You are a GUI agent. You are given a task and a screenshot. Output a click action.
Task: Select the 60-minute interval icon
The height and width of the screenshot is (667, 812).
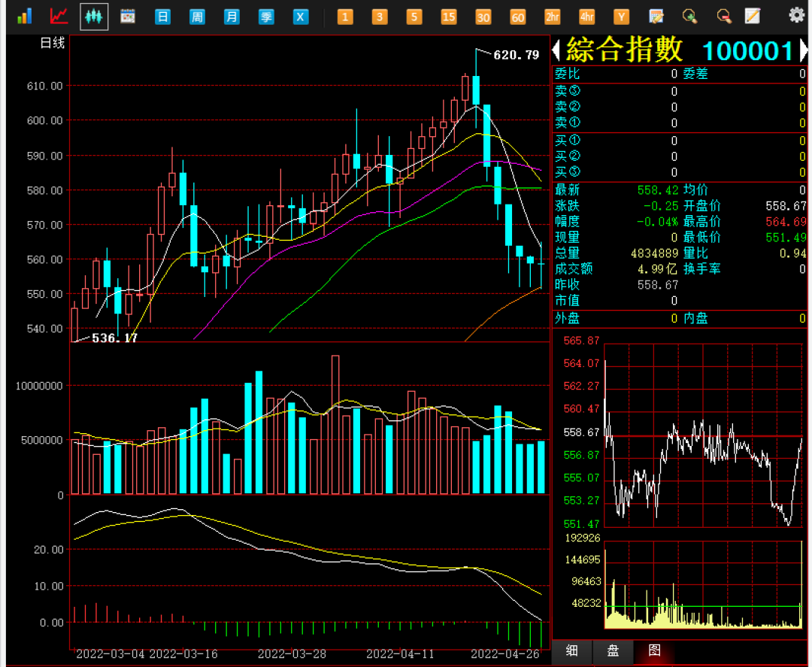pos(518,17)
